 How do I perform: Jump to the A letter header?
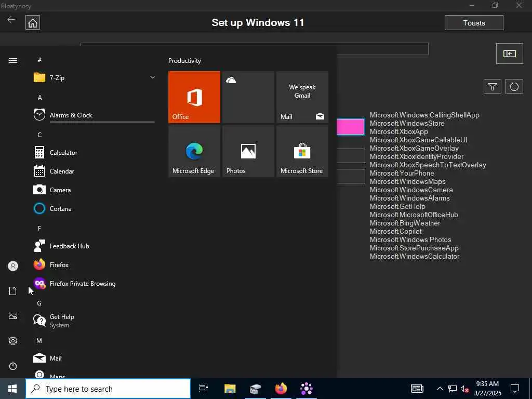pos(39,97)
